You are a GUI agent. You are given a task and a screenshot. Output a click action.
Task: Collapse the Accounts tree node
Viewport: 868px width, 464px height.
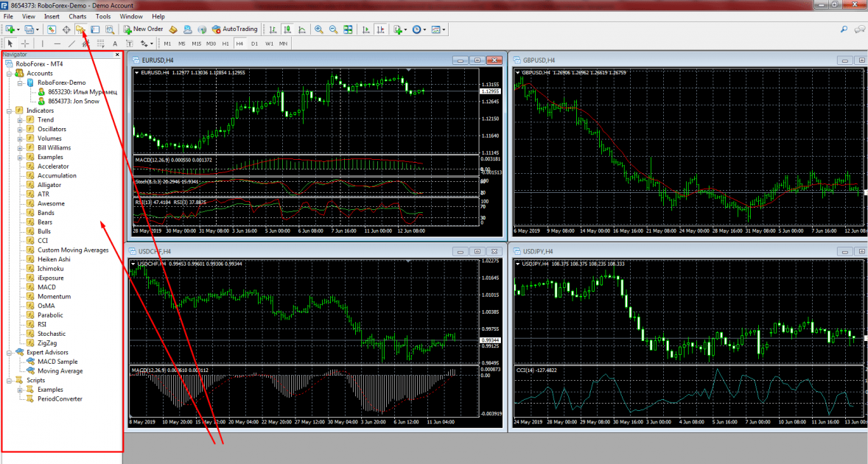pos(10,74)
